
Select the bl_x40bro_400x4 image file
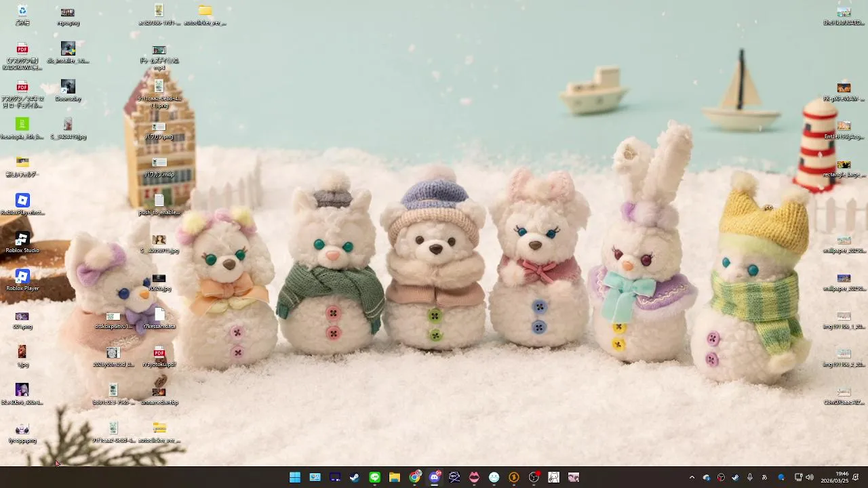tap(22, 395)
